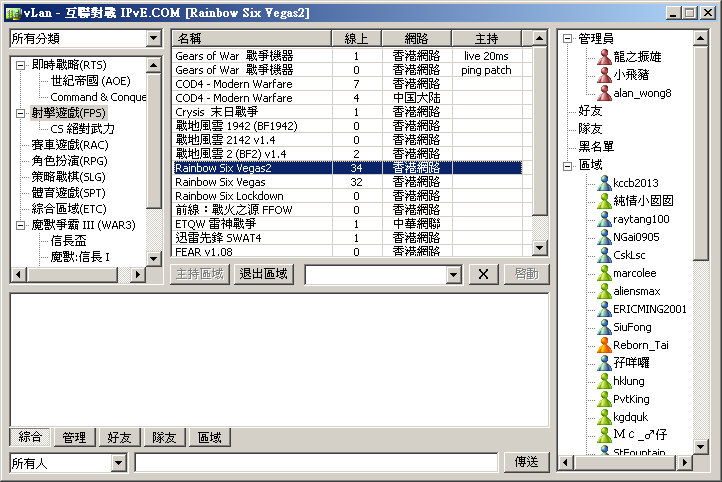Viewport: 722px width, 482px height.
Task: Switch to the 好友 chat tab
Action: 119,437
